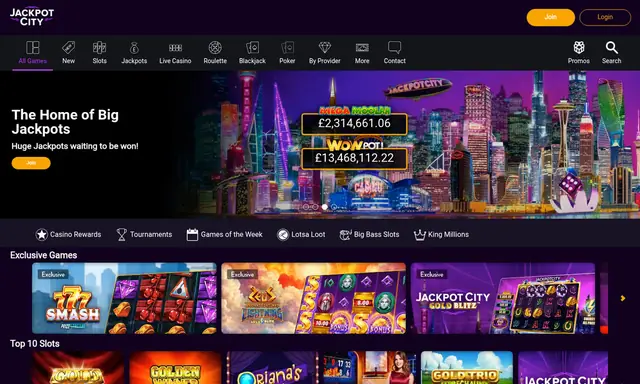
Task: Click the Exclusive Games heading
Action: click(x=44, y=255)
